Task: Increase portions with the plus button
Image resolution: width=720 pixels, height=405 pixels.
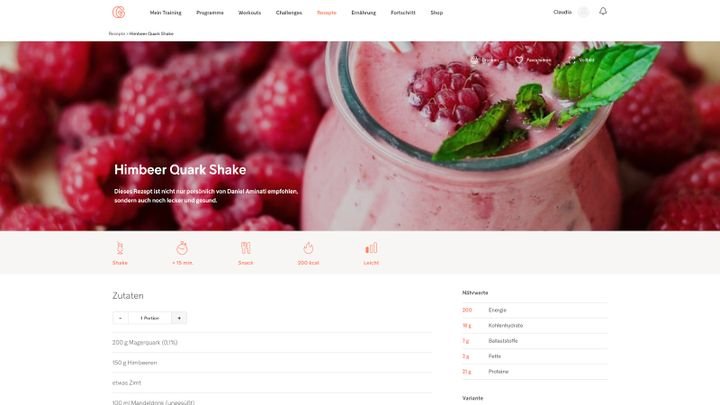Action: click(179, 318)
